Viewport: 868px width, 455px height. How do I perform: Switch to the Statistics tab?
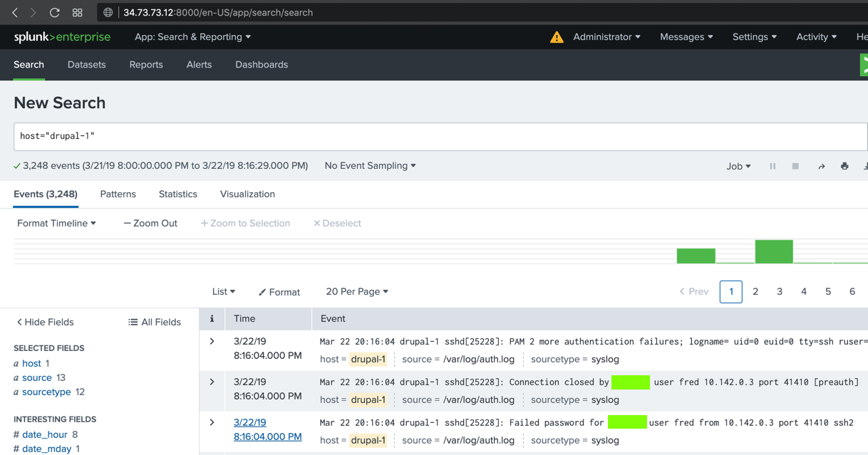tap(177, 194)
